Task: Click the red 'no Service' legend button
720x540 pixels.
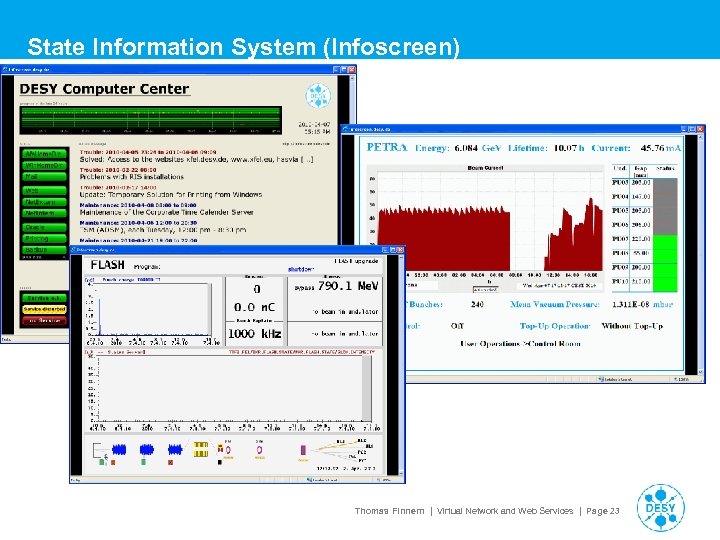Action: [x=45, y=321]
